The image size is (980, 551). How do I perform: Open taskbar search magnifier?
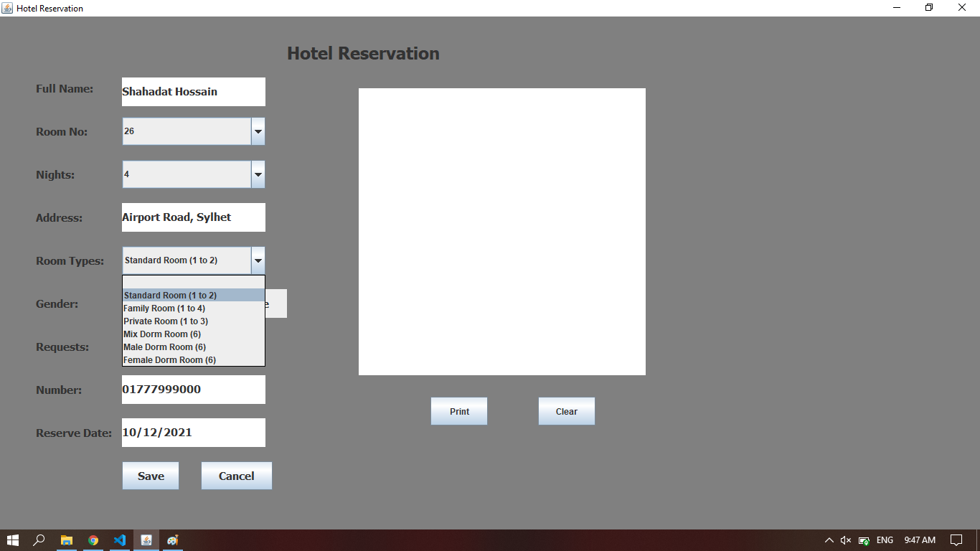(39, 540)
